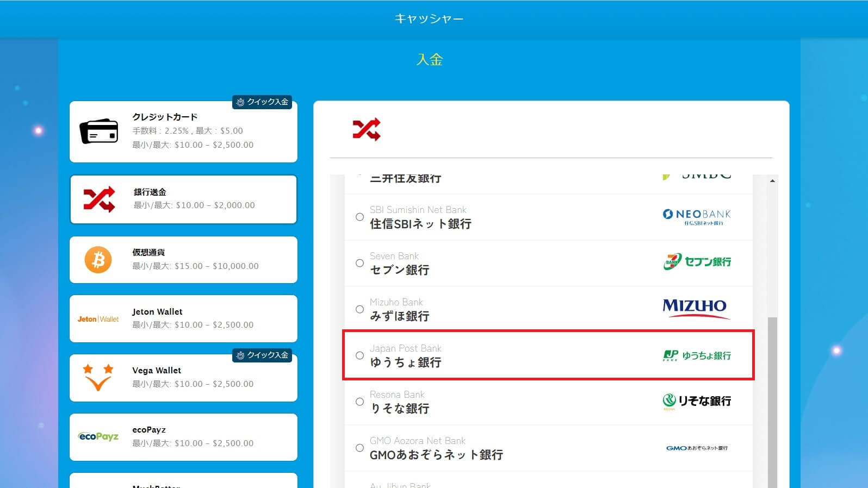Choose the Jeton Wallet payment method title
Viewport: 868px width, 488px height.
[157, 311]
